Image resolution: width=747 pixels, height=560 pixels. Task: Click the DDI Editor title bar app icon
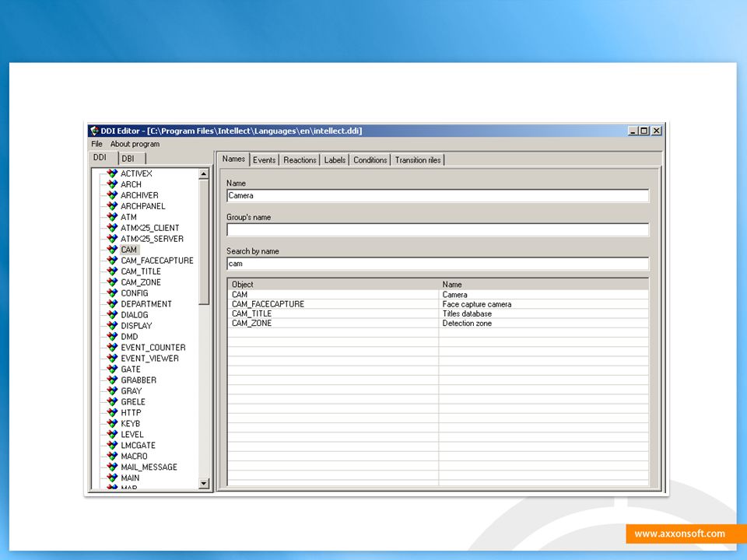point(95,131)
